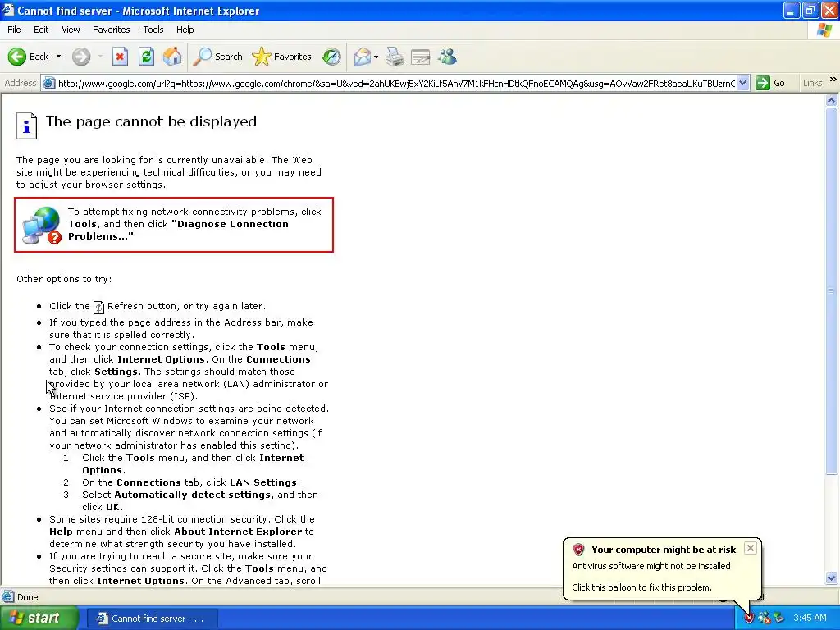The height and width of the screenshot is (630, 840).
Task: Click the greyed Forward arrow button
Action: click(x=81, y=57)
